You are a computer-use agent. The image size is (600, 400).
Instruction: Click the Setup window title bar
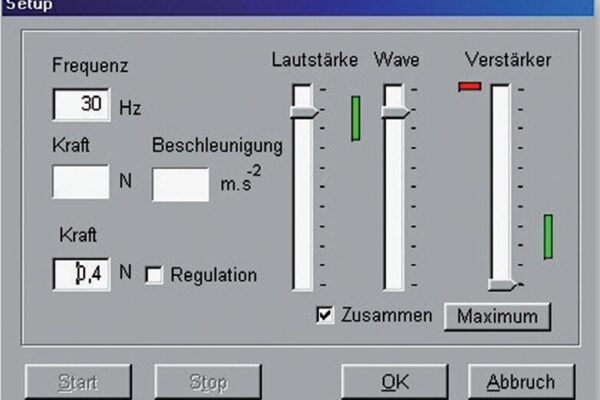click(300, 5)
